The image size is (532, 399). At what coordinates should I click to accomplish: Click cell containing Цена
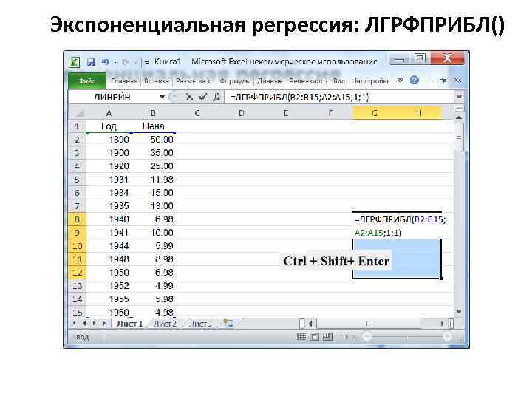pyautogui.click(x=154, y=126)
